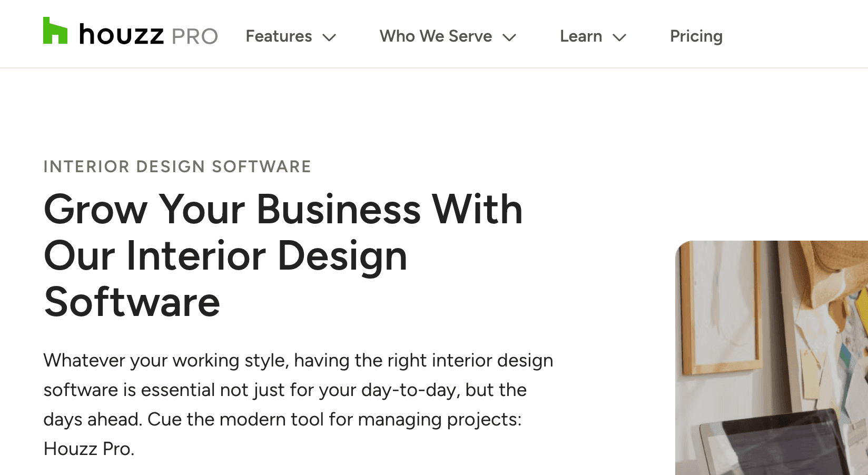Viewport: 868px width, 475px height.
Task: Expand the Learn dropdown arrow
Action: (x=618, y=38)
